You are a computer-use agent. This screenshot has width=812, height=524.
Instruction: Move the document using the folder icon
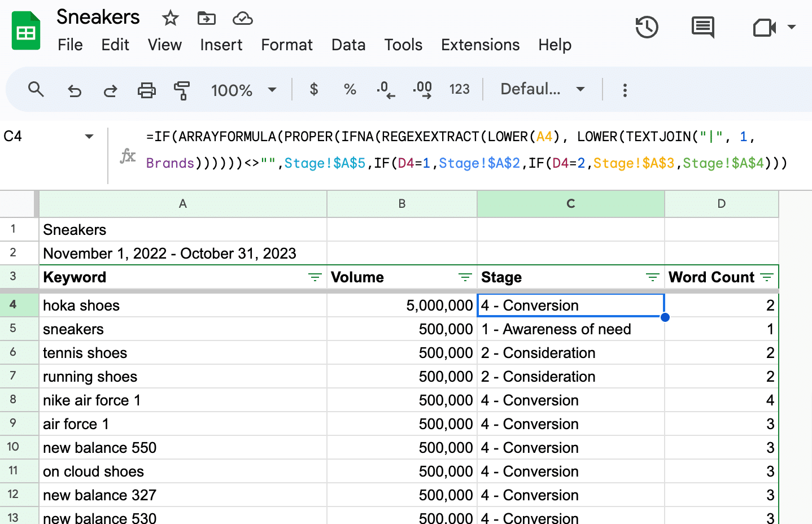(x=206, y=18)
